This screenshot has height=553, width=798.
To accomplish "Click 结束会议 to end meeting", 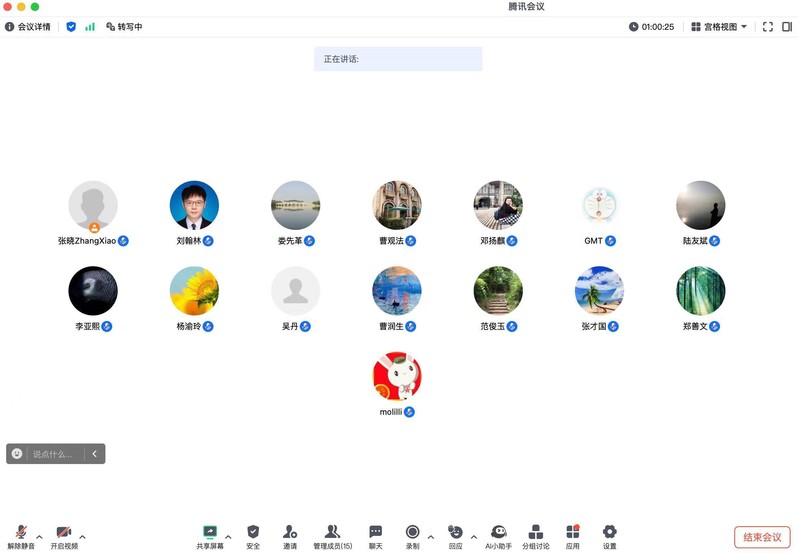I will pyautogui.click(x=762, y=537).
